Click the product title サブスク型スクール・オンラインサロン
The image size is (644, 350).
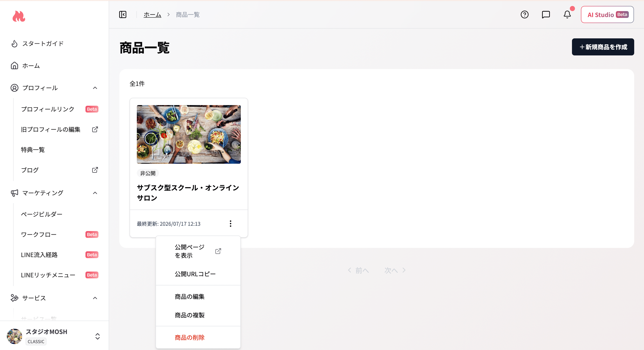[188, 193]
